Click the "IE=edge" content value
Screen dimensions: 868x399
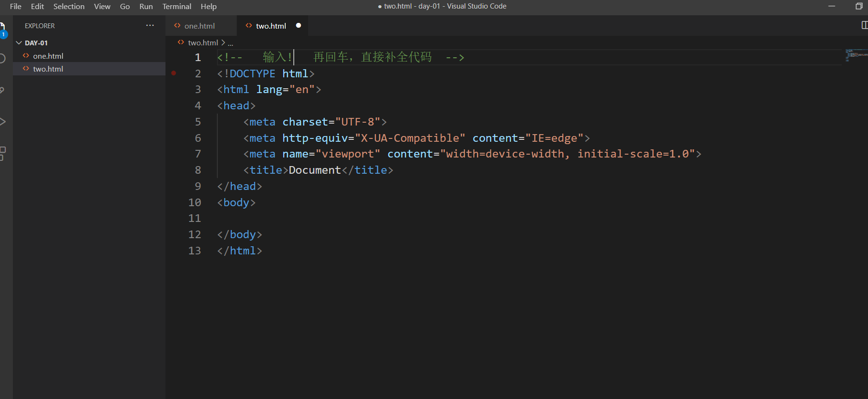coord(555,138)
